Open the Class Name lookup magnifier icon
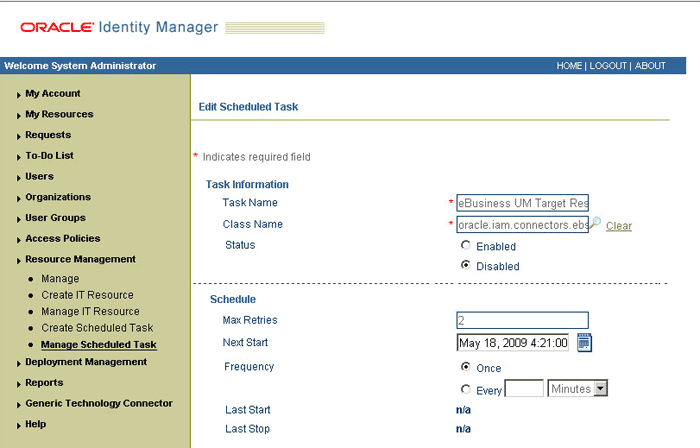 tap(596, 223)
